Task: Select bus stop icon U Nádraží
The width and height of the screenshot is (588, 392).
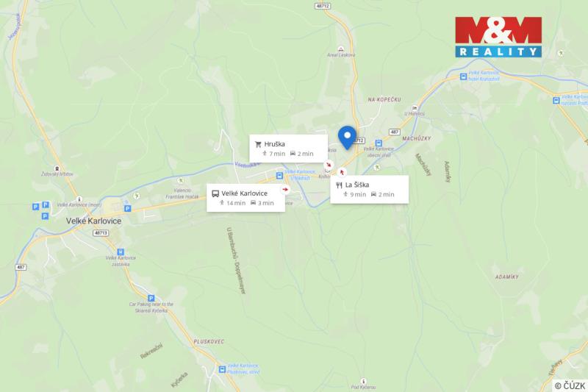Action: click(279, 176)
